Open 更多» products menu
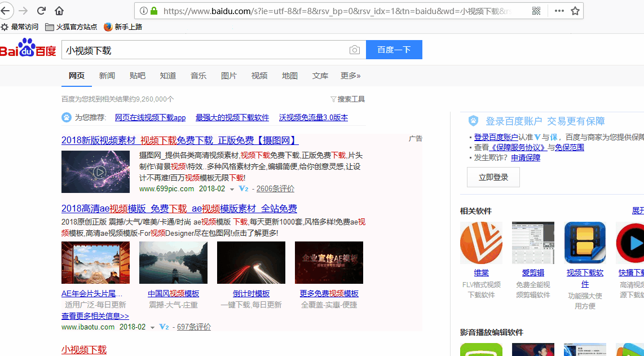Screen dimensions: 644x356 350,76
